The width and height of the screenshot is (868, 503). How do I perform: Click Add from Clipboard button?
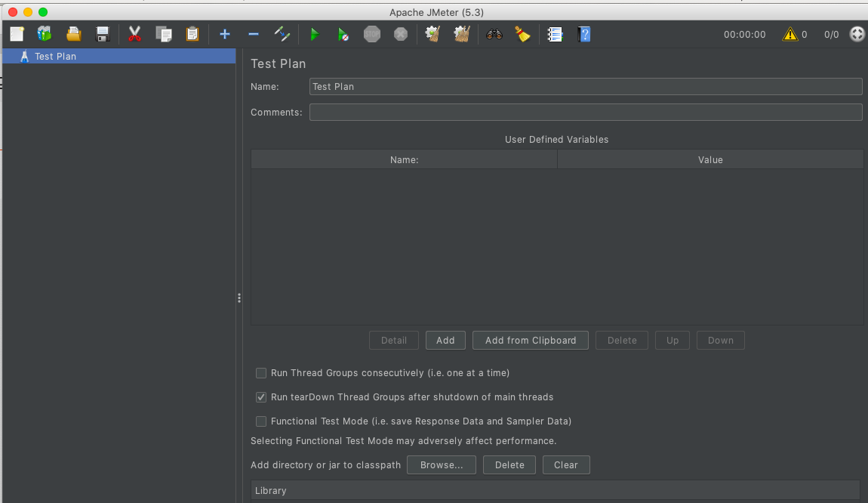pyautogui.click(x=531, y=340)
